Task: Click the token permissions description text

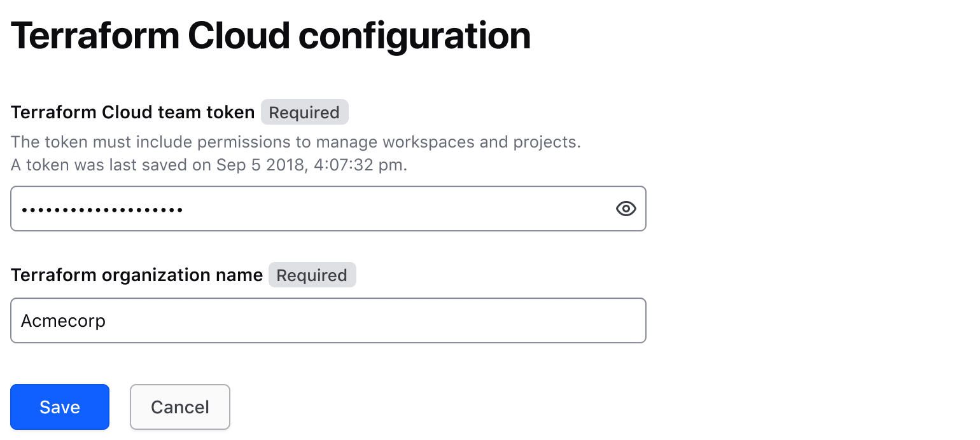Action: coord(295,142)
